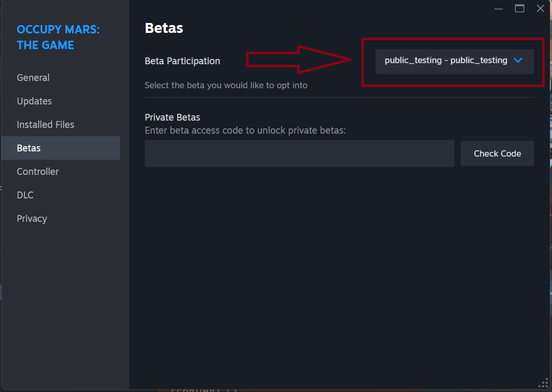Open the General settings section
The width and height of the screenshot is (552, 392).
point(33,77)
